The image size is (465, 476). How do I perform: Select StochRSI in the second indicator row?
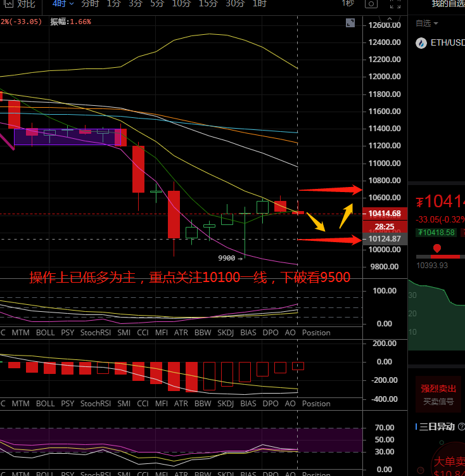tap(96, 404)
